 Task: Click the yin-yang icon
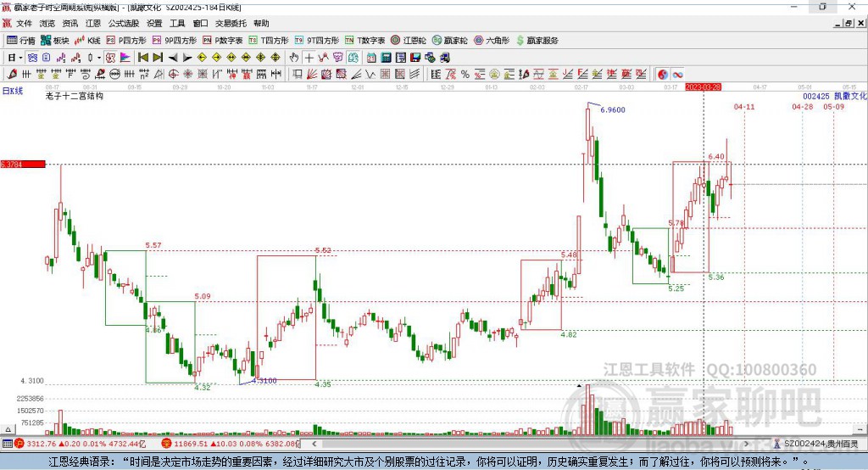tap(663, 75)
